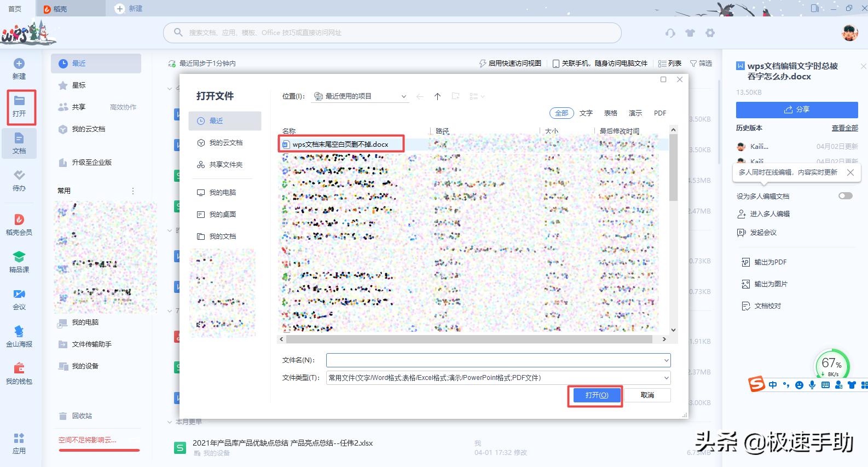
Task: Filter by PDF file type
Action: point(660,113)
